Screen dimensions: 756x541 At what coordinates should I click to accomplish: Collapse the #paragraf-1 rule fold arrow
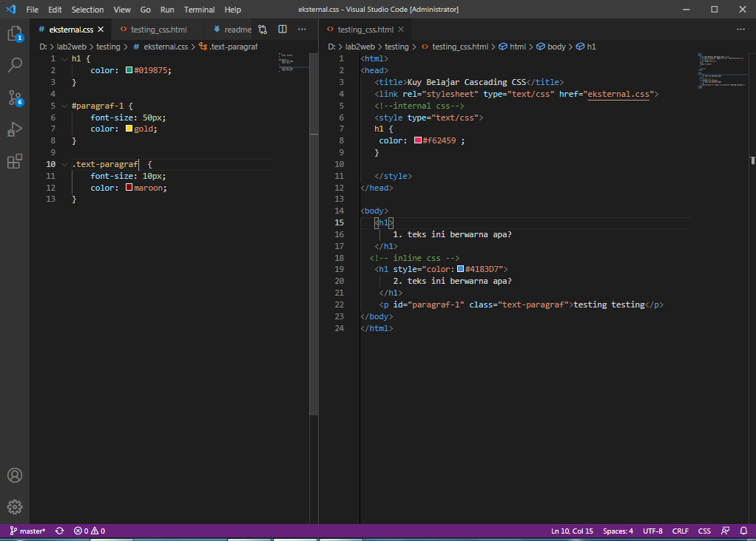[64, 106]
